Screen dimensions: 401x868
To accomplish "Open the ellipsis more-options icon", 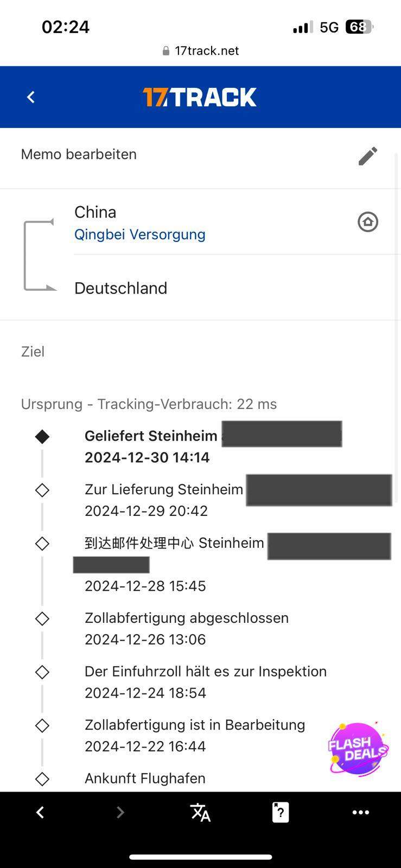I will coord(361,812).
